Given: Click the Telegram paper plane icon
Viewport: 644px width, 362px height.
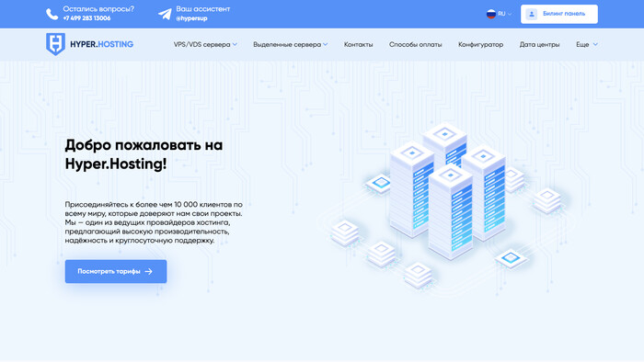Looking at the screenshot, I should tap(165, 14).
